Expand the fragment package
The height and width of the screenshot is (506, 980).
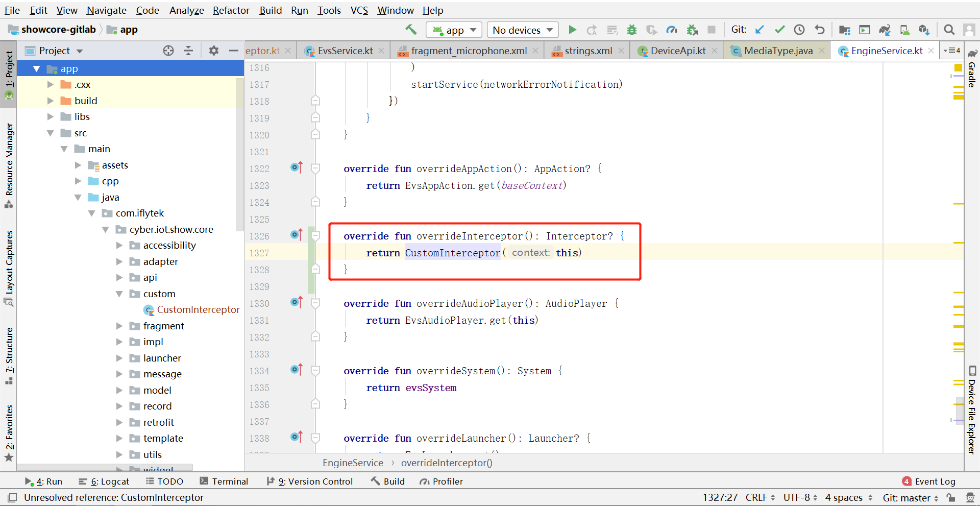(119, 326)
